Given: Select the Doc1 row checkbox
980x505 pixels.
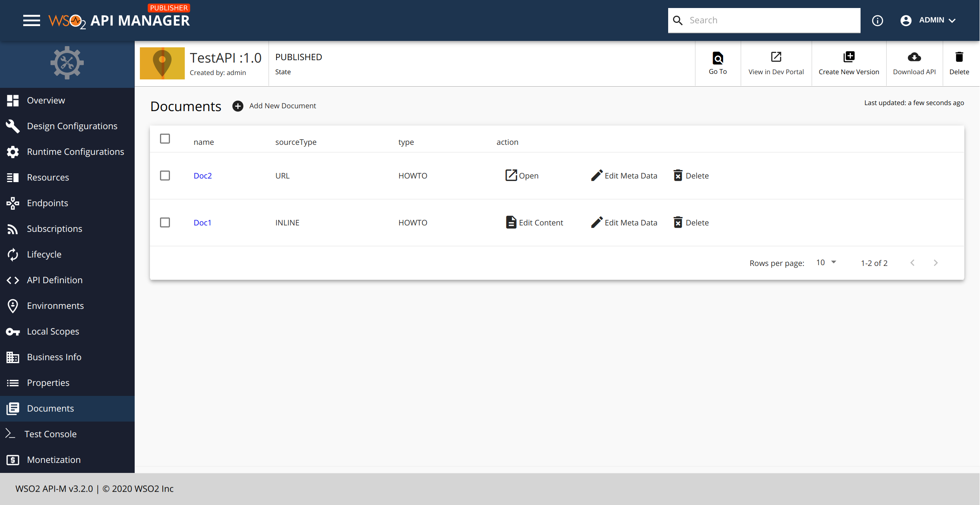Looking at the screenshot, I should click(x=165, y=223).
